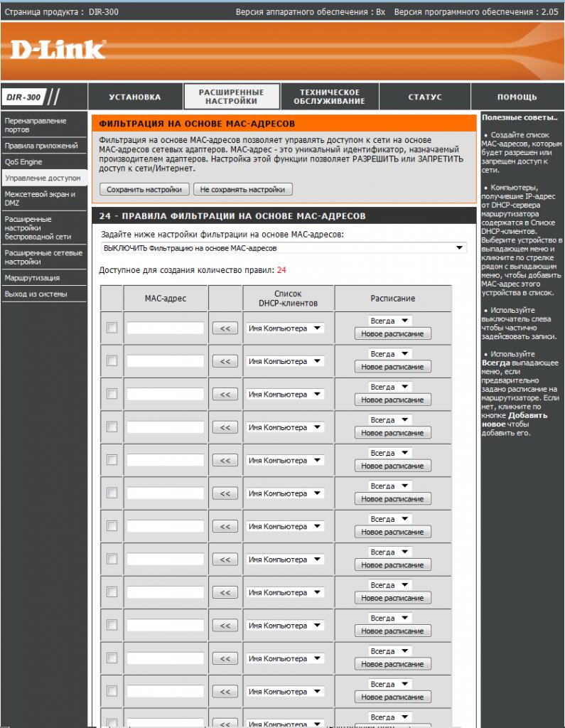Click the Полезные советы heading
This screenshot has width=565, height=728.
click(x=520, y=117)
